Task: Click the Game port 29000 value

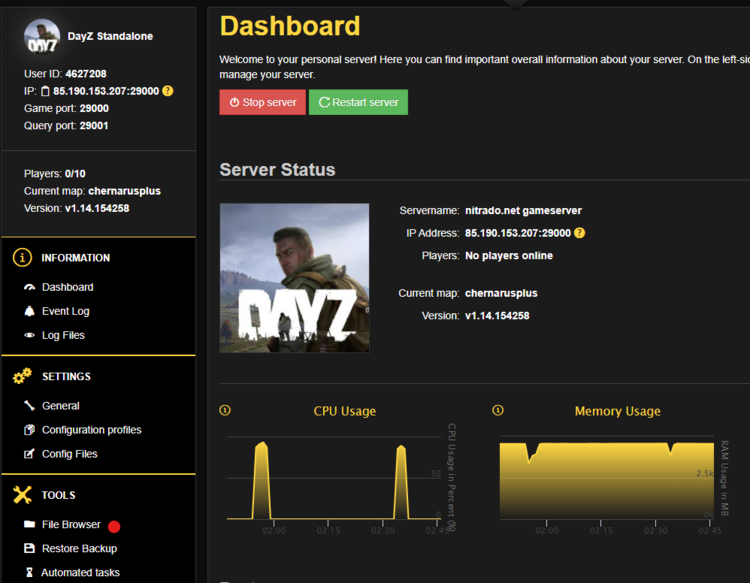Action: [94, 108]
